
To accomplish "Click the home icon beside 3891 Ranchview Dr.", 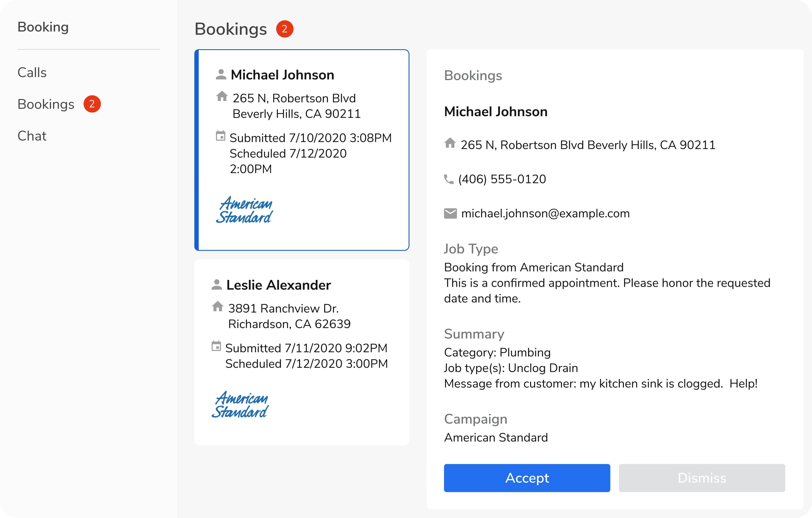I will (217, 306).
